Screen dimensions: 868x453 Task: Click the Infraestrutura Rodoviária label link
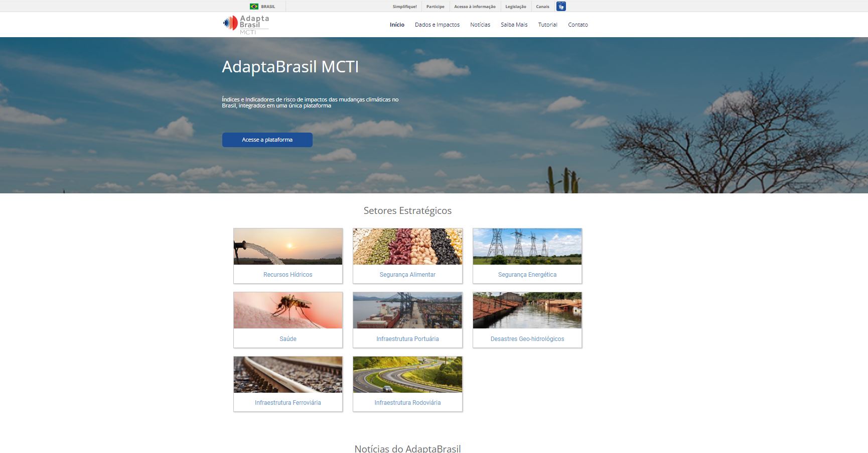coord(407,403)
